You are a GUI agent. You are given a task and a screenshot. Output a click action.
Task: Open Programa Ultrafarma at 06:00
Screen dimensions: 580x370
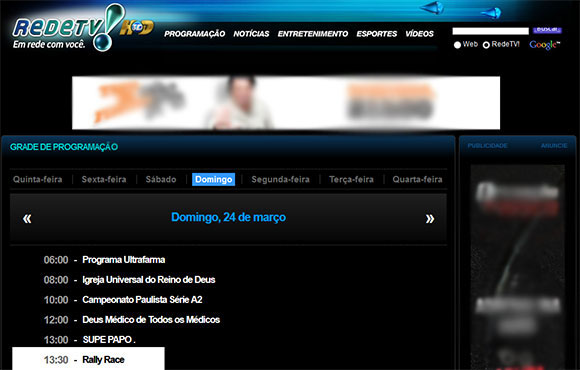pyautogui.click(x=124, y=260)
